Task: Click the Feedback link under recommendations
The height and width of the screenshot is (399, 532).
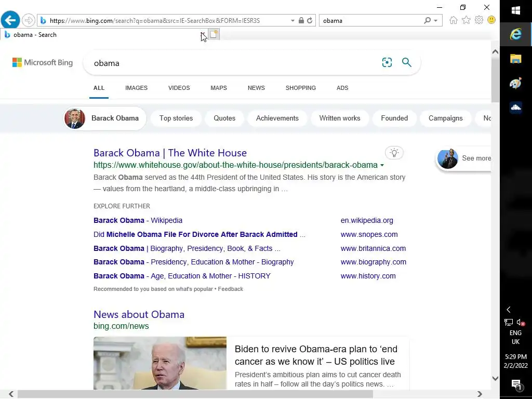Action: coord(230,289)
